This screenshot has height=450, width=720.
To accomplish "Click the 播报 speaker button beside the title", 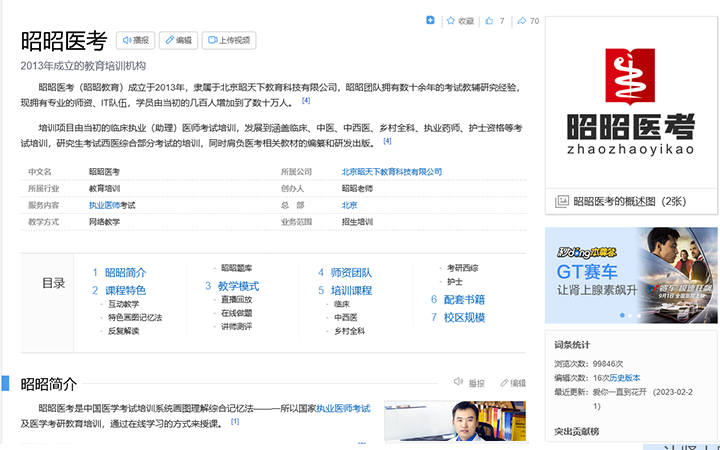I will click(135, 40).
